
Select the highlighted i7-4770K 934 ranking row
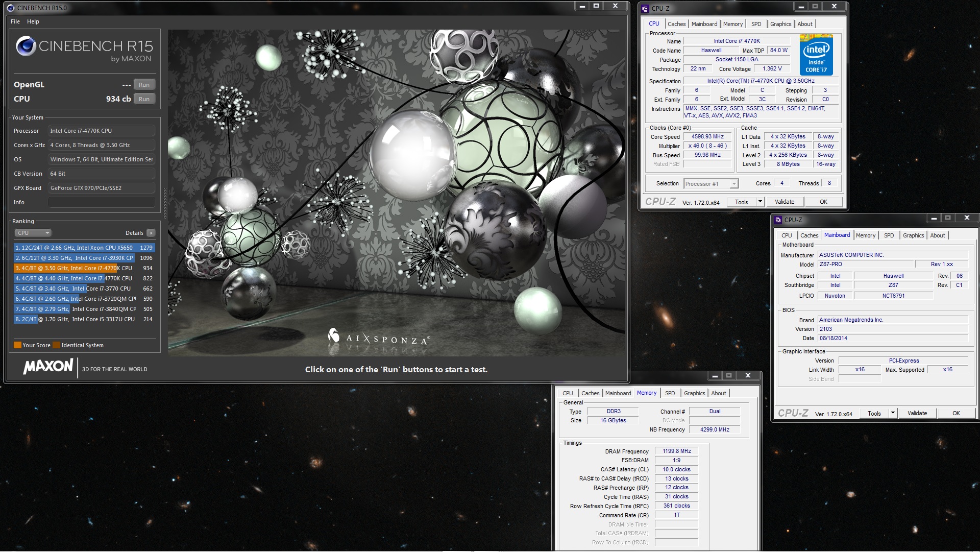point(84,268)
